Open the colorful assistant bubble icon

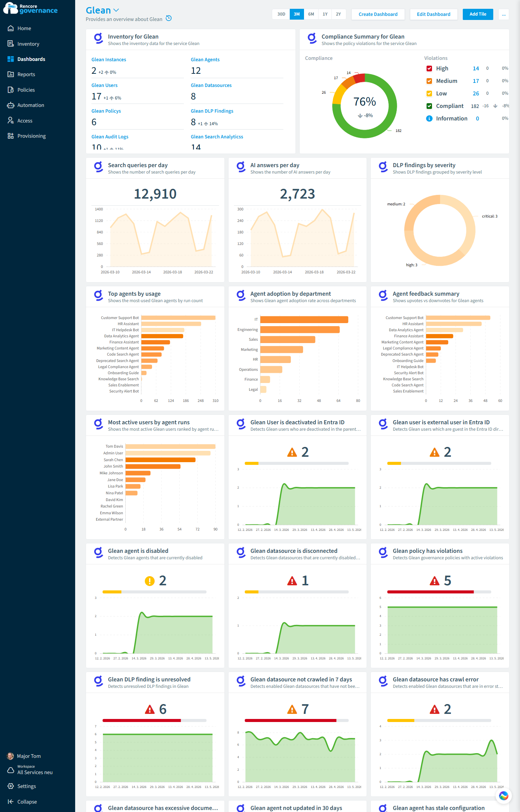click(x=503, y=796)
